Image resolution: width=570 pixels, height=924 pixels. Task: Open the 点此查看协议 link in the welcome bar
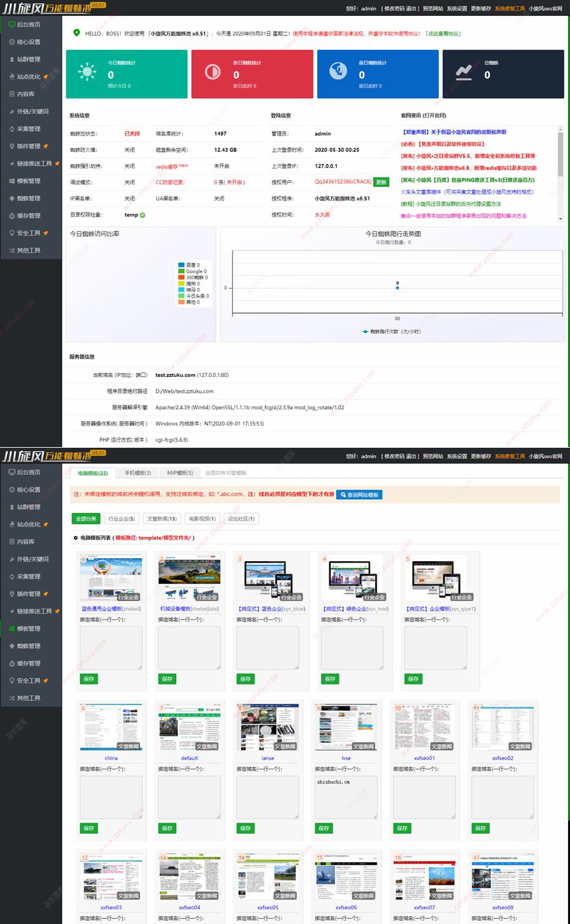(x=443, y=34)
